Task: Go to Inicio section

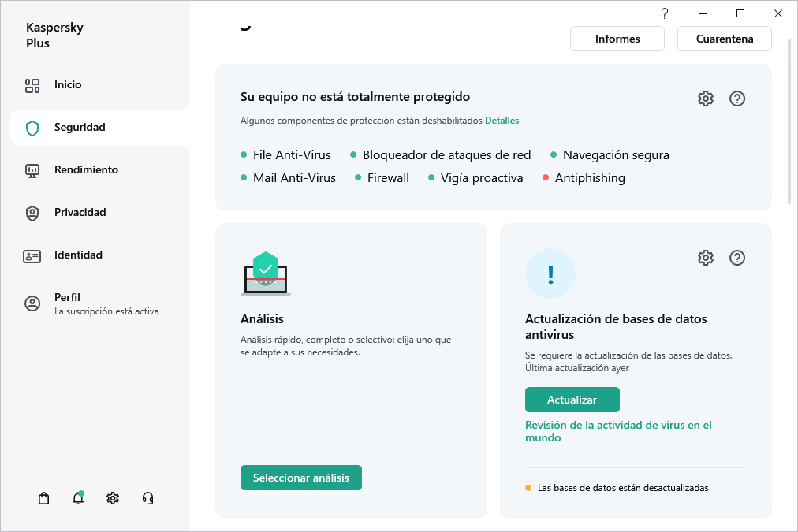Action: point(68,85)
